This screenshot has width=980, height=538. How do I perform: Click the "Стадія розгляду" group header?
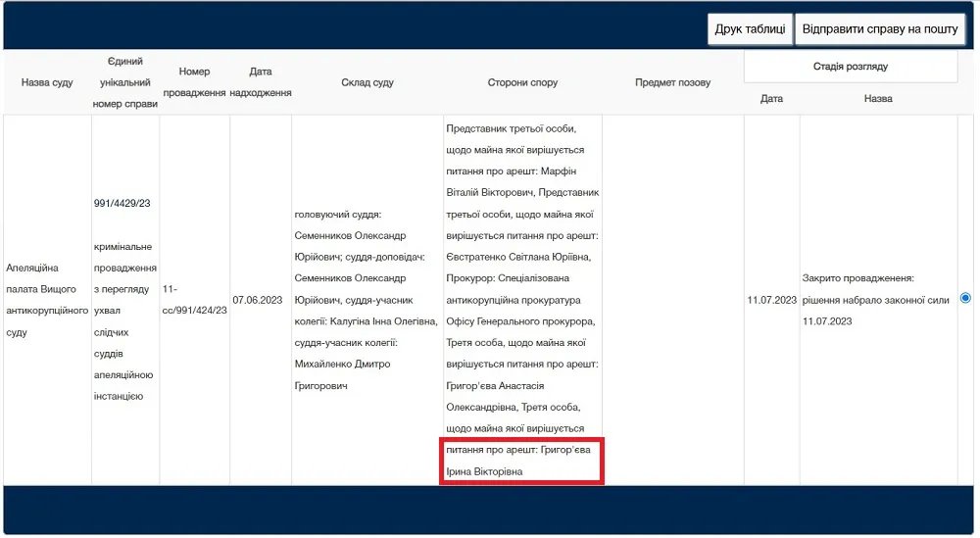point(851,67)
